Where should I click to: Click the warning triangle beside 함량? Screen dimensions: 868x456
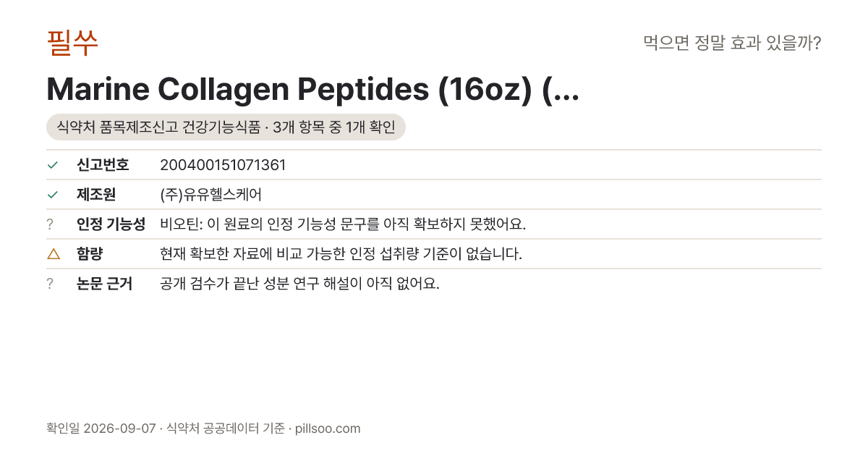coord(53,254)
